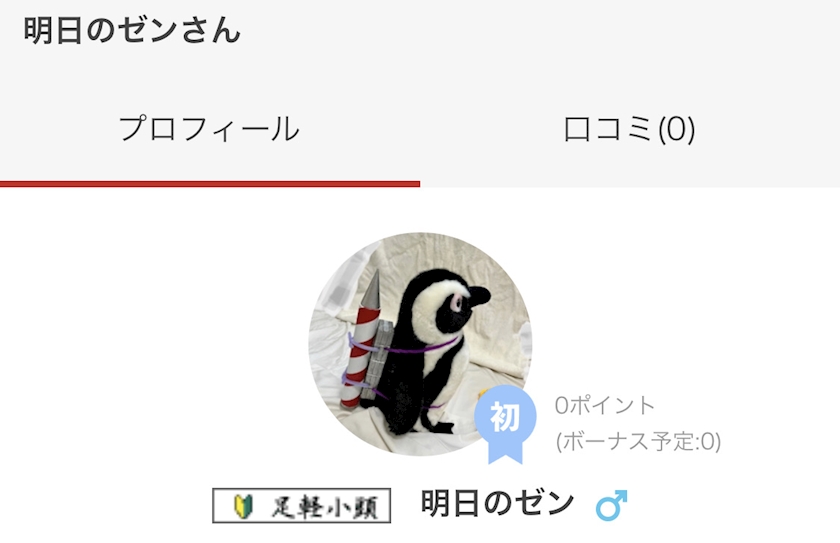
Task: Open the 口コミ(0) tab
Action: (629, 129)
